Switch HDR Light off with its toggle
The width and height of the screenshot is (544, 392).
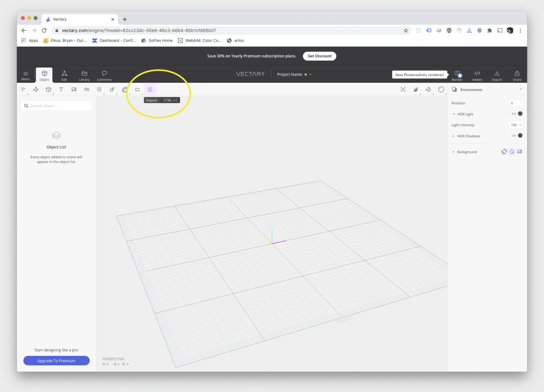click(x=516, y=114)
